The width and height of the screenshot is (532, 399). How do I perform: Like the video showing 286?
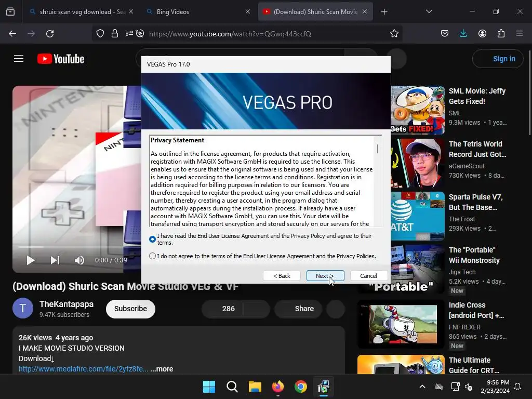[x=222, y=309]
